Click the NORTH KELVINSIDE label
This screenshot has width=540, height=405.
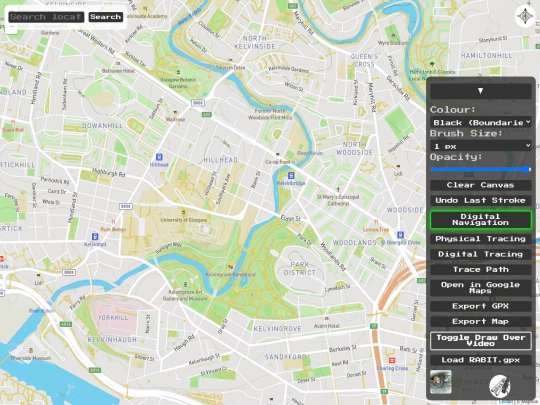click(255, 42)
